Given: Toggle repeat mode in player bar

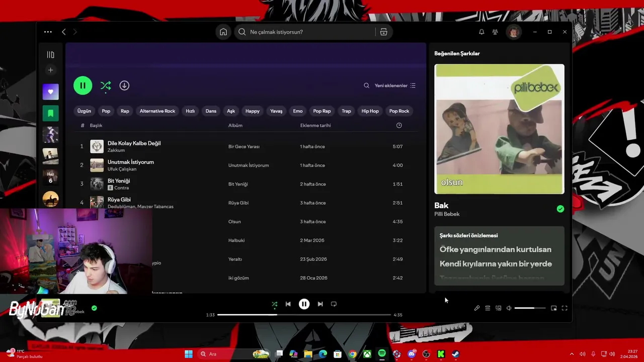Looking at the screenshot, I should pyautogui.click(x=334, y=304).
